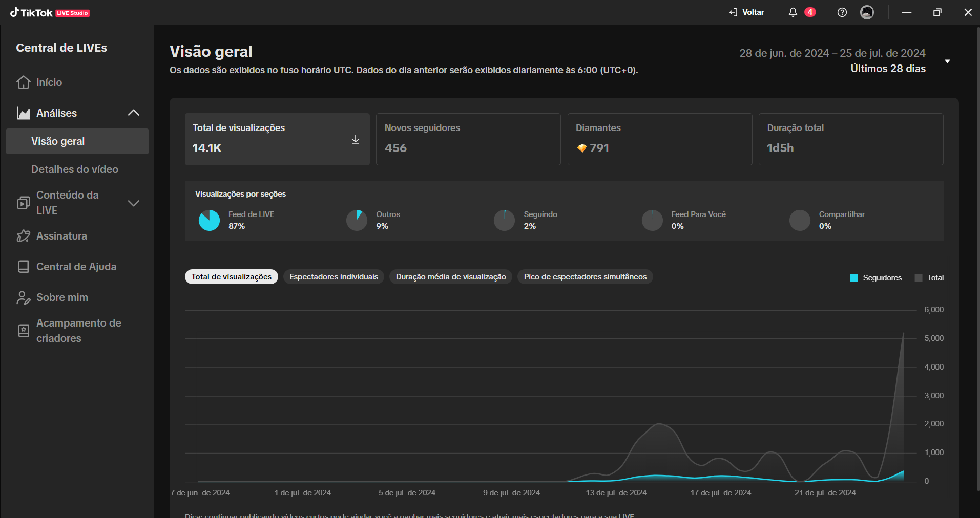This screenshot has width=980, height=518.
Task: Click the 13 de jul. de 2024 axis label
Action: [x=616, y=493]
